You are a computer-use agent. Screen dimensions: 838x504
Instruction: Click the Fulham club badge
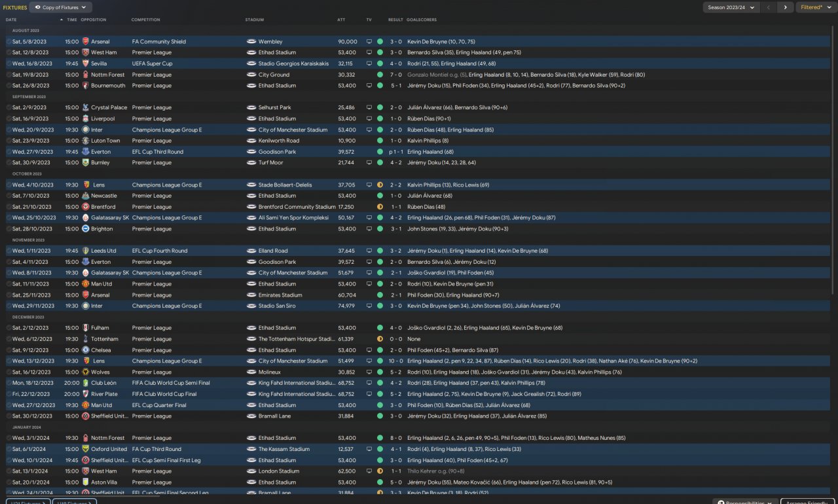coord(86,328)
